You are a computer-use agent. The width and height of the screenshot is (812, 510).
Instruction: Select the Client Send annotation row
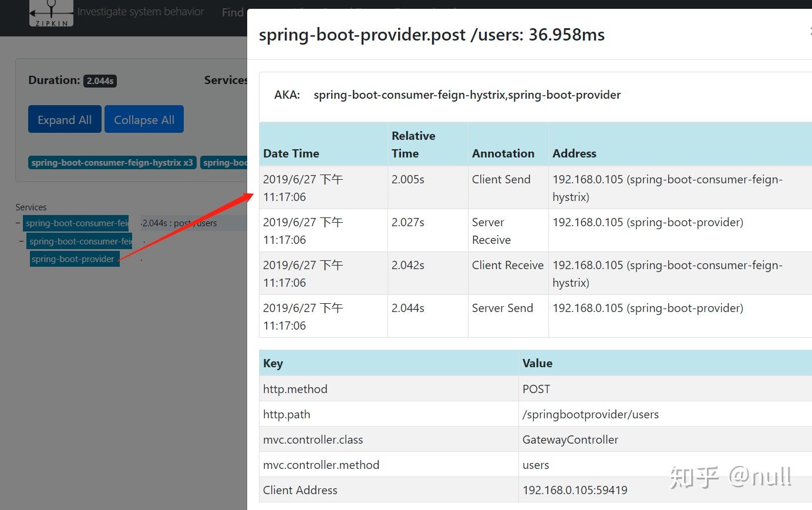[x=501, y=180]
